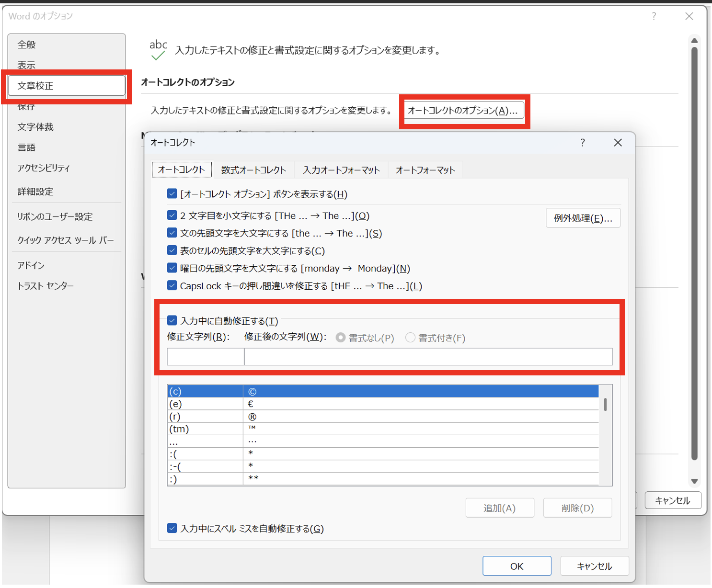
Task: Switch to 数式オートコレクト tab
Action: 253,170
